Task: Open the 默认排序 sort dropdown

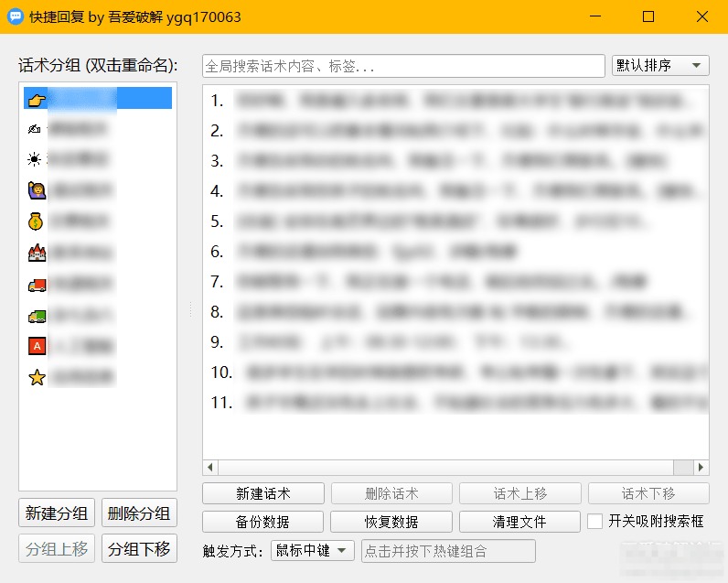Action: (x=660, y=66)
